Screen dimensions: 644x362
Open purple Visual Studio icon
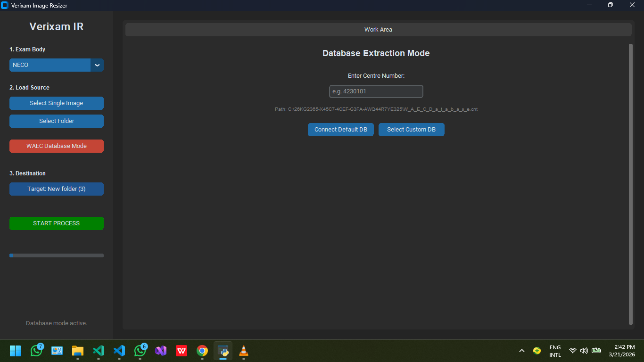[x=161, y=351]
